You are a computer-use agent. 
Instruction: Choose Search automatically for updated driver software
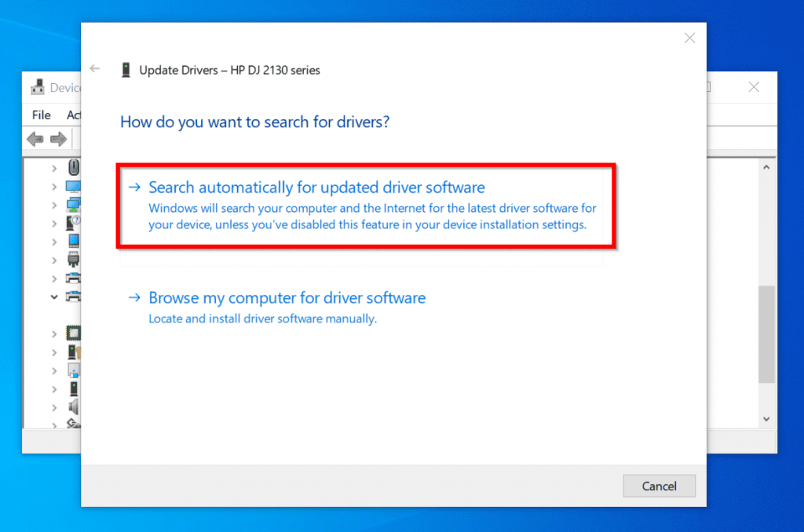point(366,206)
